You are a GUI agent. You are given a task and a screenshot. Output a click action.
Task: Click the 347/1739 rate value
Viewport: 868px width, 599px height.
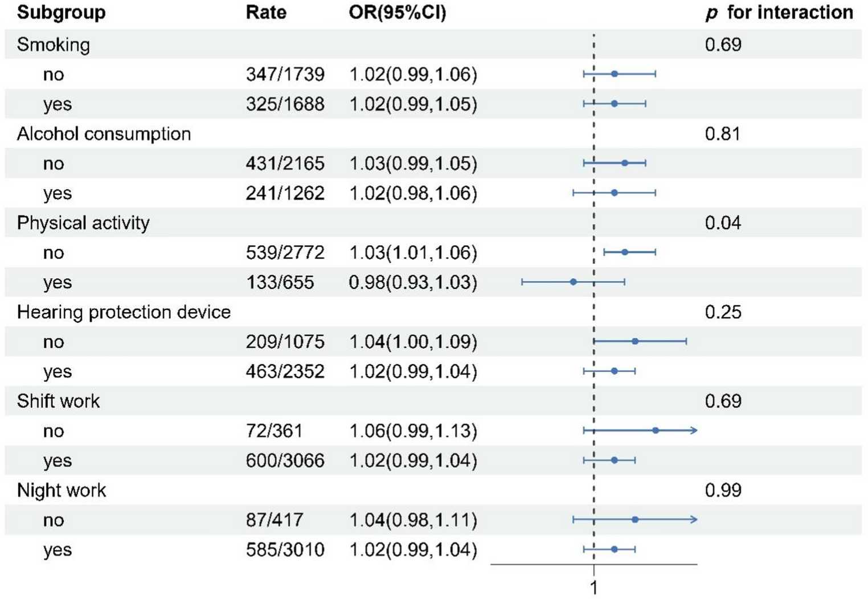[285, 74]
